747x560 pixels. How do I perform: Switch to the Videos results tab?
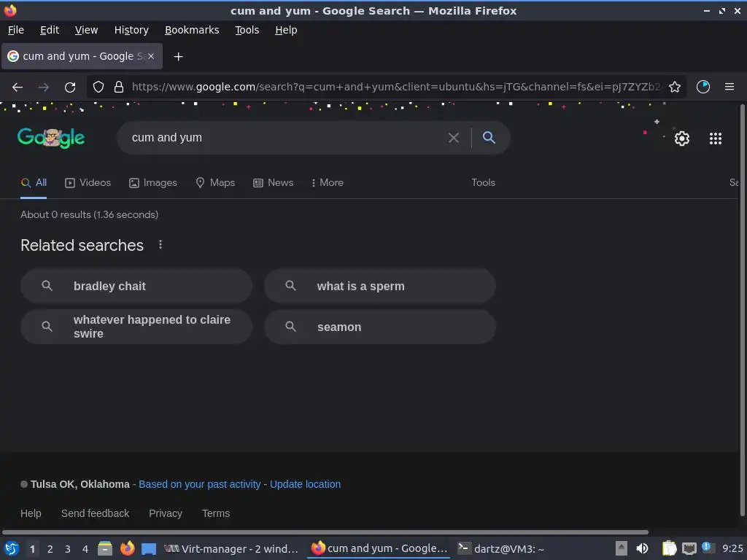point(88,183)
